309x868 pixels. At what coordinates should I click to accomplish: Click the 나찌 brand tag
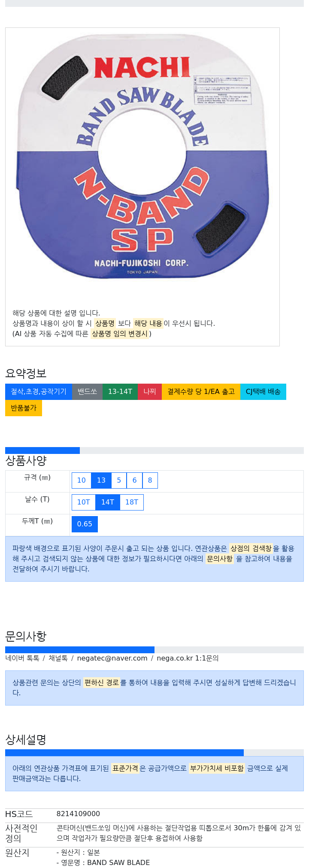[x=150, y=392]
